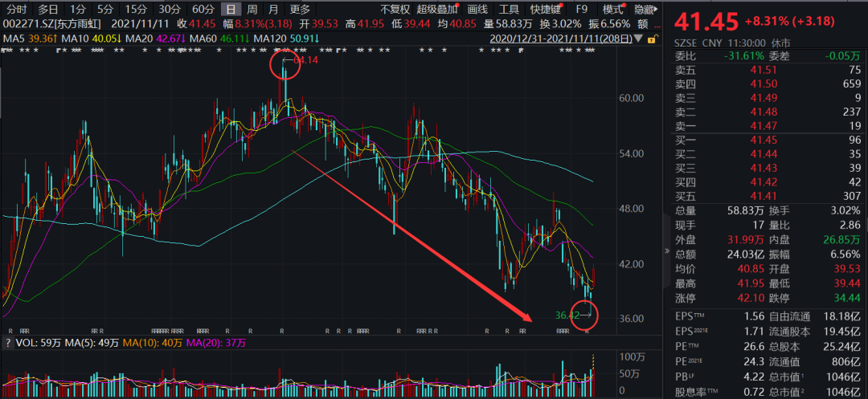Viewport: 868px width, 399px height.
Task: Switch to the 分时 intraday chart tab
Action: (17, 10)
